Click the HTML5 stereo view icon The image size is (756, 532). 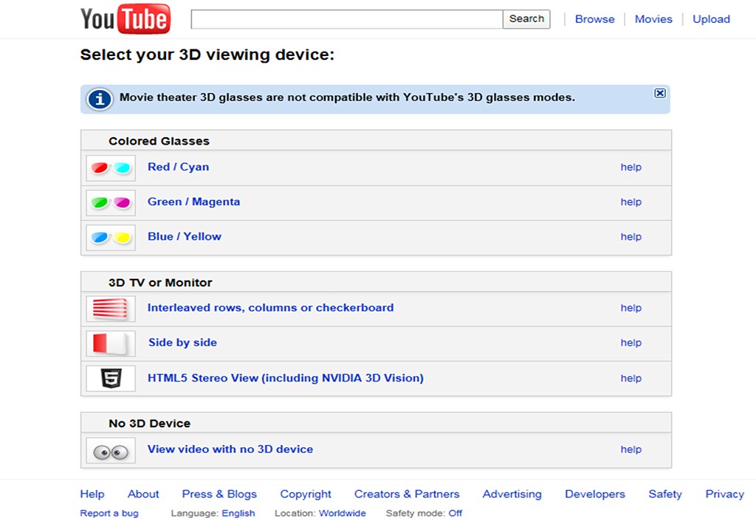(x=111, y=378)
